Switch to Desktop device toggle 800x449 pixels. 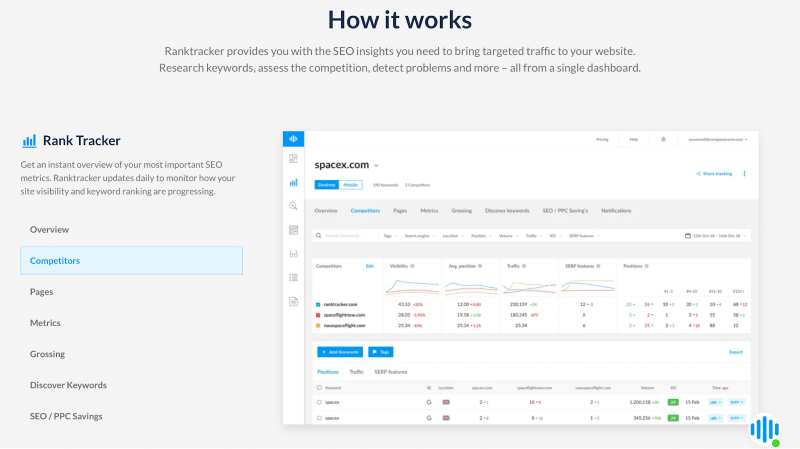[x=327, y=185]
